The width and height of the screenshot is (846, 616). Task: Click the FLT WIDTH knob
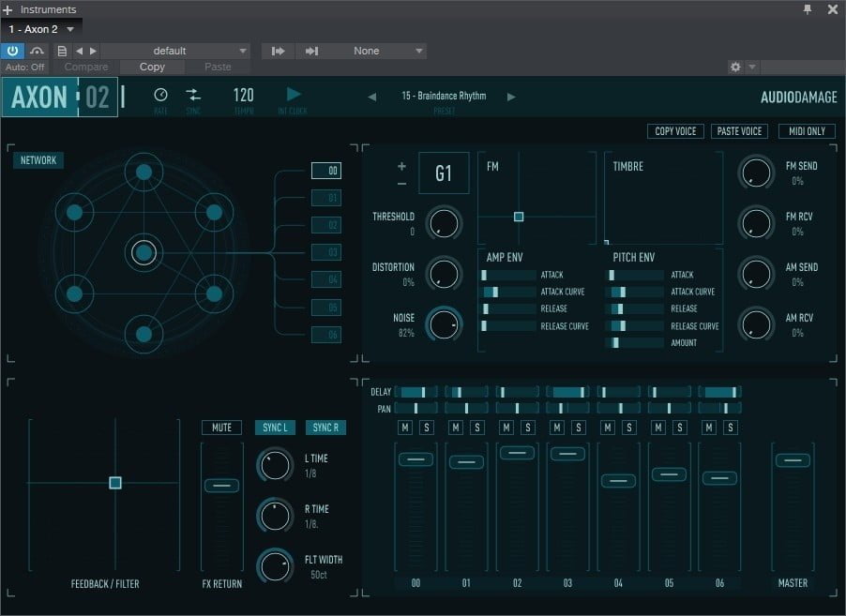275,566
